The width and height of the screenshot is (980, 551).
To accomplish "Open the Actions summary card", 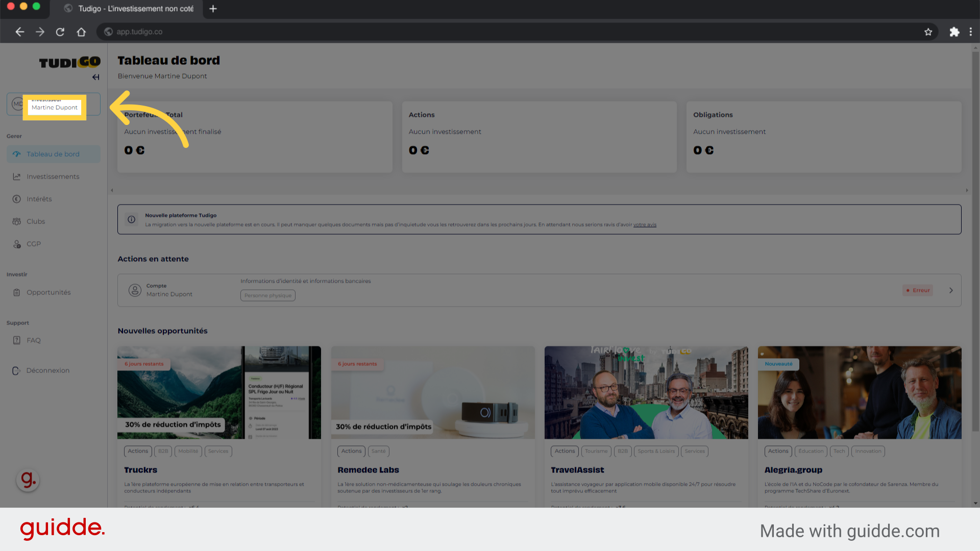I will [540, 137].
